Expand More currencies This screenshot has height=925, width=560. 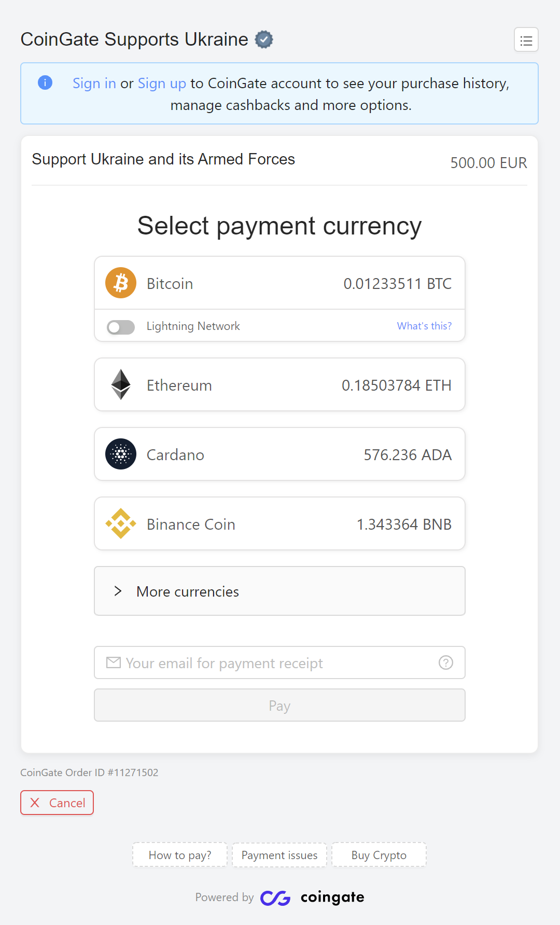(279, 591)
